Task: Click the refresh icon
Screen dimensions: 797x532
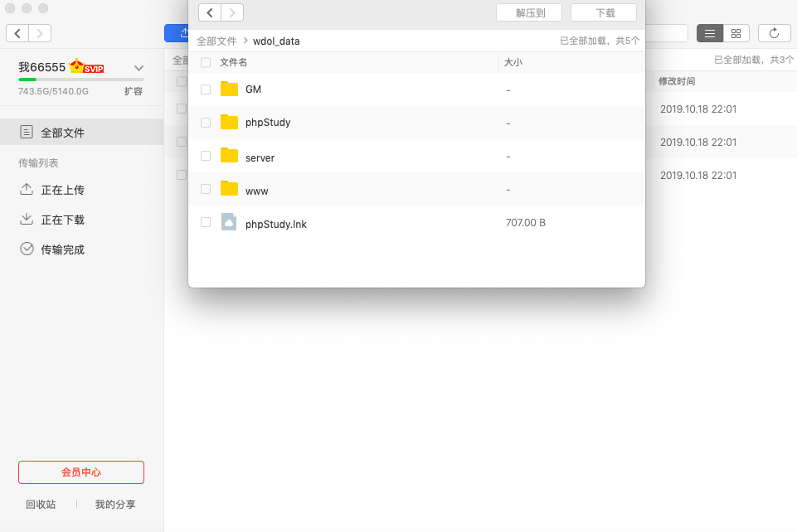Action: coord(774,33)
